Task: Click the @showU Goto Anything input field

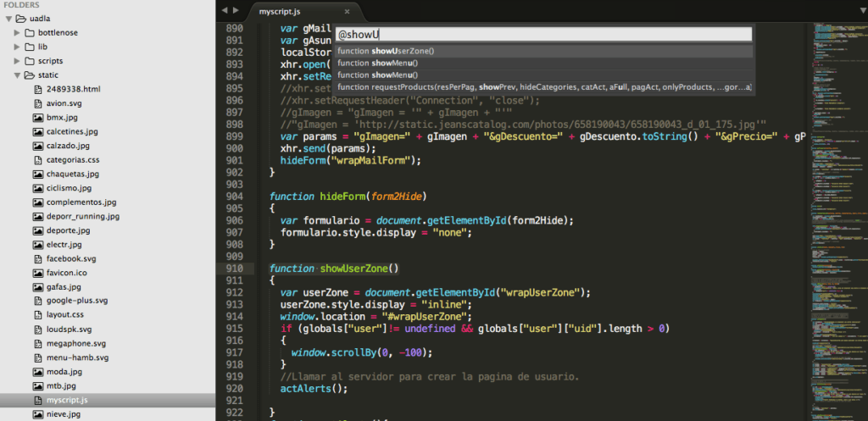Action: click(x=543, y=34)
